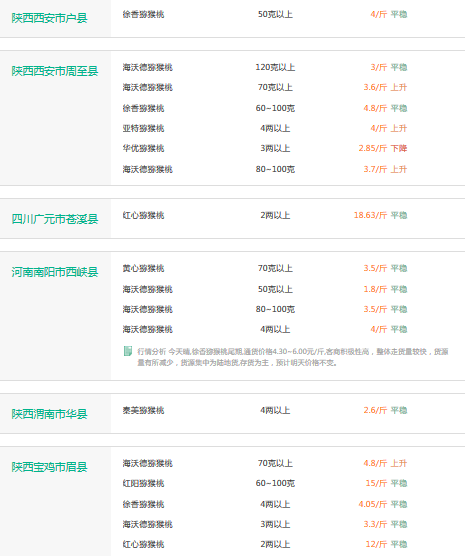
Task: Click the 秦美猕猴桃 product name
Action: (143, 410)
